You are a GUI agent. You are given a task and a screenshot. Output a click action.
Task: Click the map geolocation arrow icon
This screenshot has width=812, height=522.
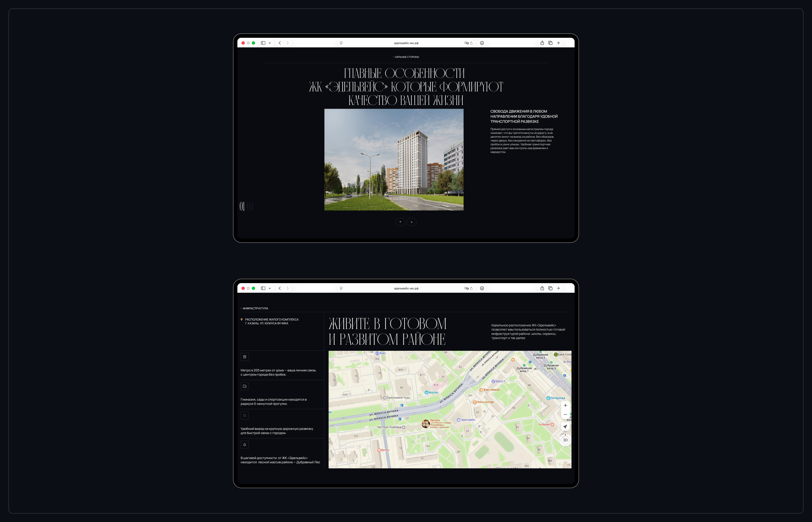point(565,427)
